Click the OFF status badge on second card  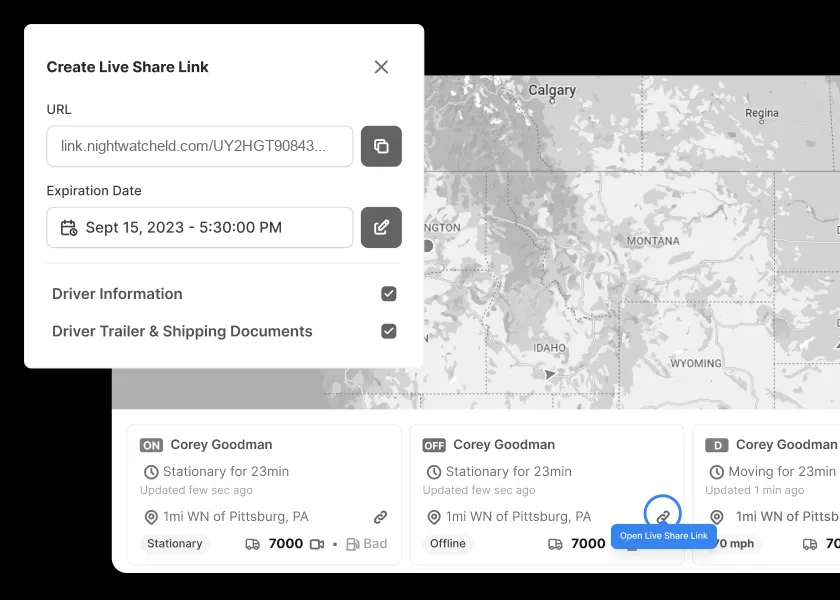click(434, 445)
